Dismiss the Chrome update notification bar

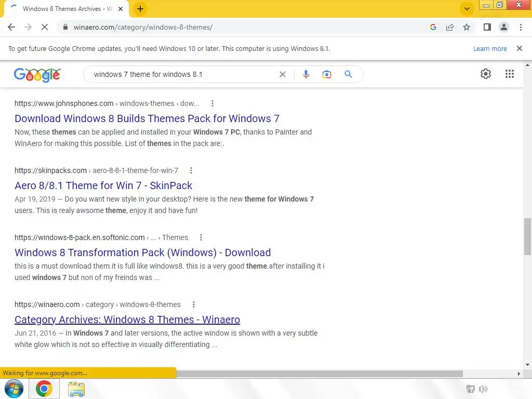pyautogui.click(x=519, y=48)
